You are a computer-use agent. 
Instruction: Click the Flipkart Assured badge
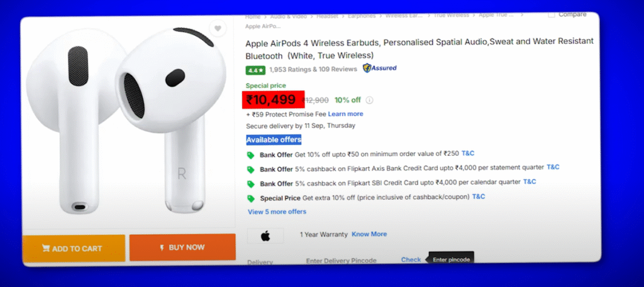pos(379,68)
